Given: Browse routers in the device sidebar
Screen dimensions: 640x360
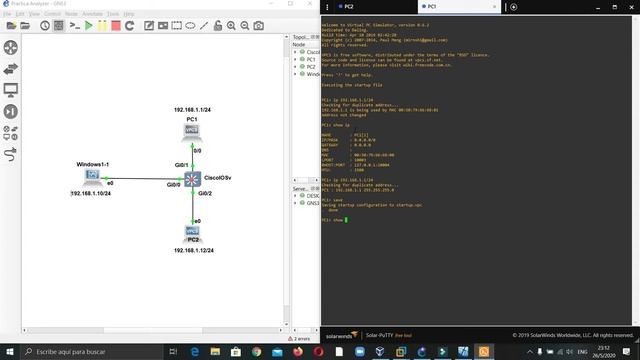Looking at the screenshot, I should tap(11, 48).
